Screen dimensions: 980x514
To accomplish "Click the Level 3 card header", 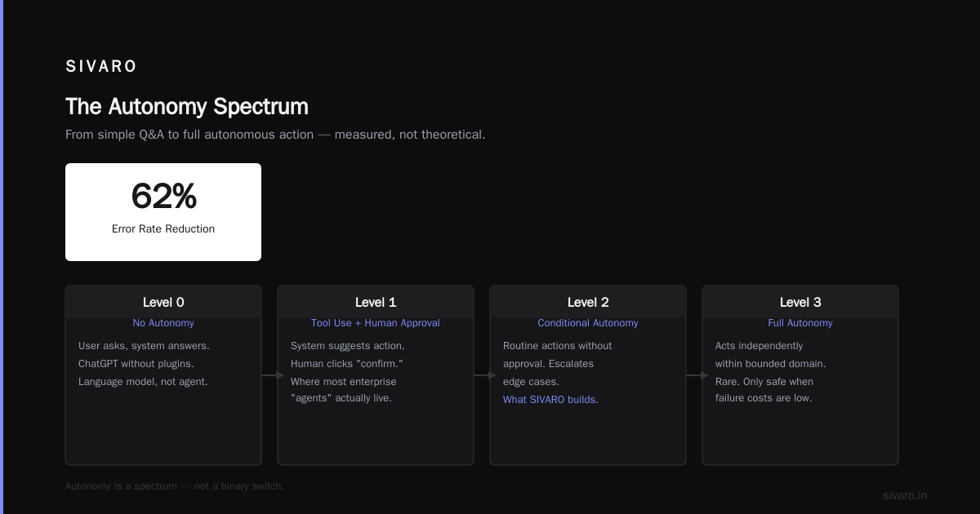I will coord(800,302).
